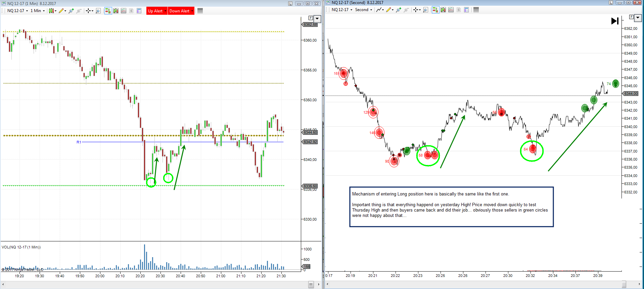Click right scroll arrow of left chart scrollbar
644x289 pixels.
coord(319,285)
